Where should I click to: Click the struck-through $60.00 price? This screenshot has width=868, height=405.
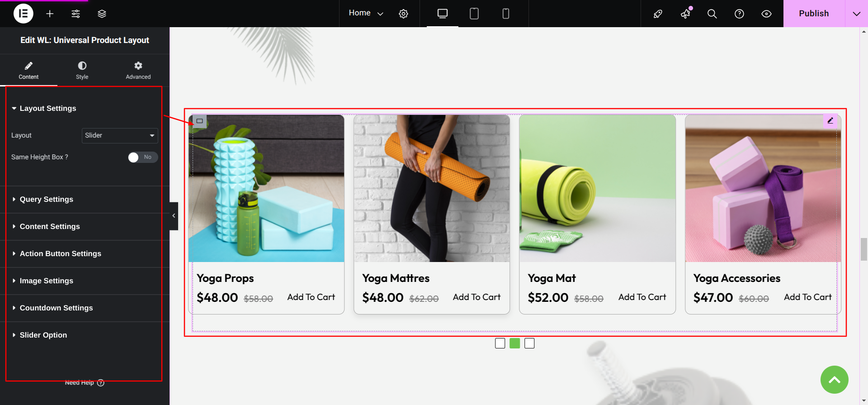click(754, 299)
